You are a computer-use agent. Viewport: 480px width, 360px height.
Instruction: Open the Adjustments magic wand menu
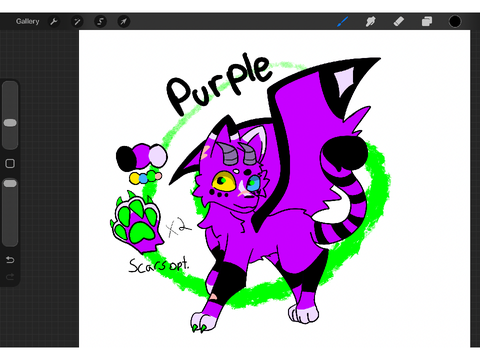(77, 22)
